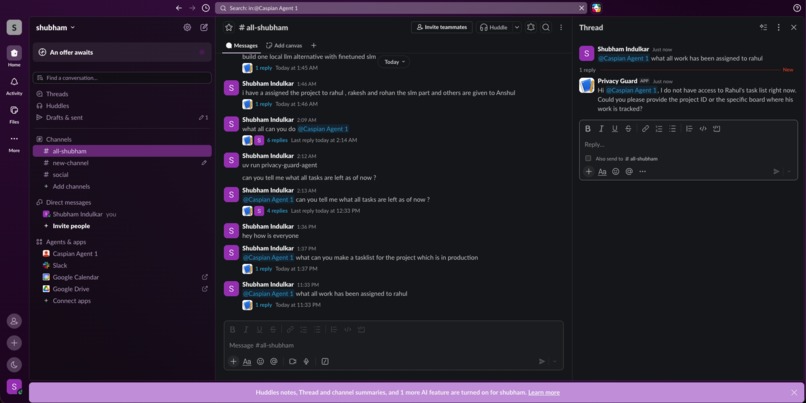This screenshot has width=806, height=403.
Task: Attach a file with the thread plus button
Action: point(589,171)
